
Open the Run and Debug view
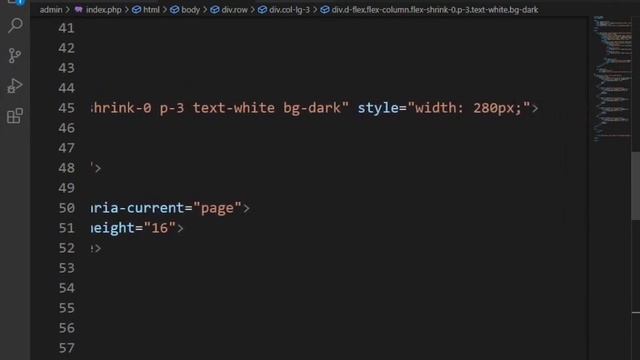pyautogui.click(x=15, y=86)
